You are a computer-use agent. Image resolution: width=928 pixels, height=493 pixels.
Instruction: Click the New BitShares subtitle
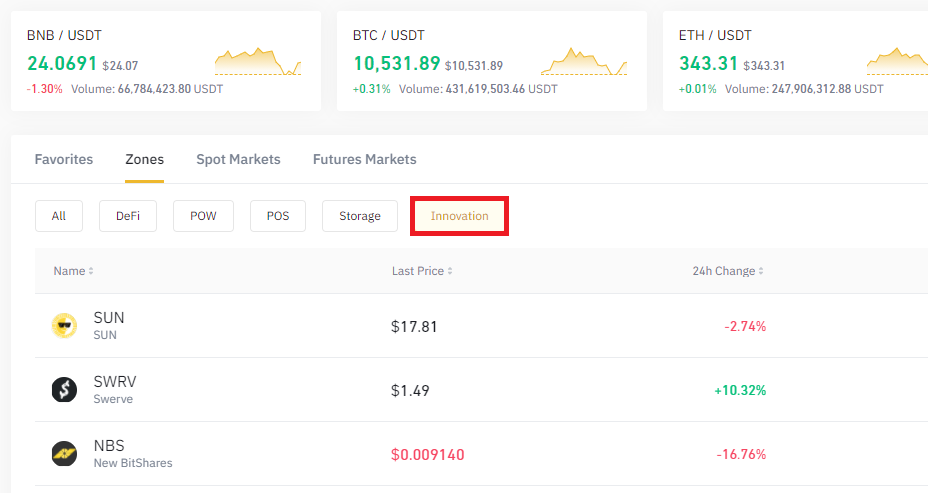[133, 463]
